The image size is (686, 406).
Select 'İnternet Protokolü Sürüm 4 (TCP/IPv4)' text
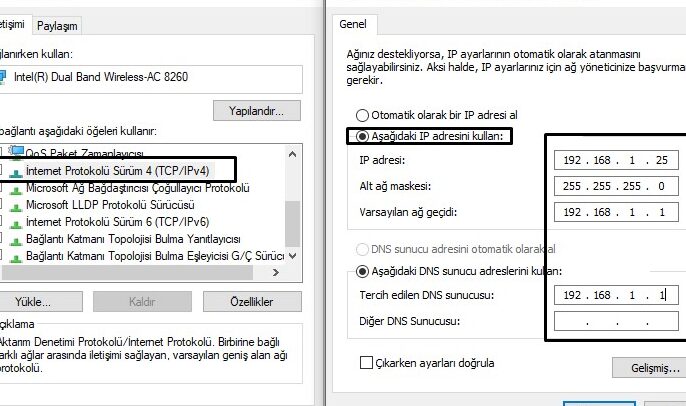coord(118,171)
